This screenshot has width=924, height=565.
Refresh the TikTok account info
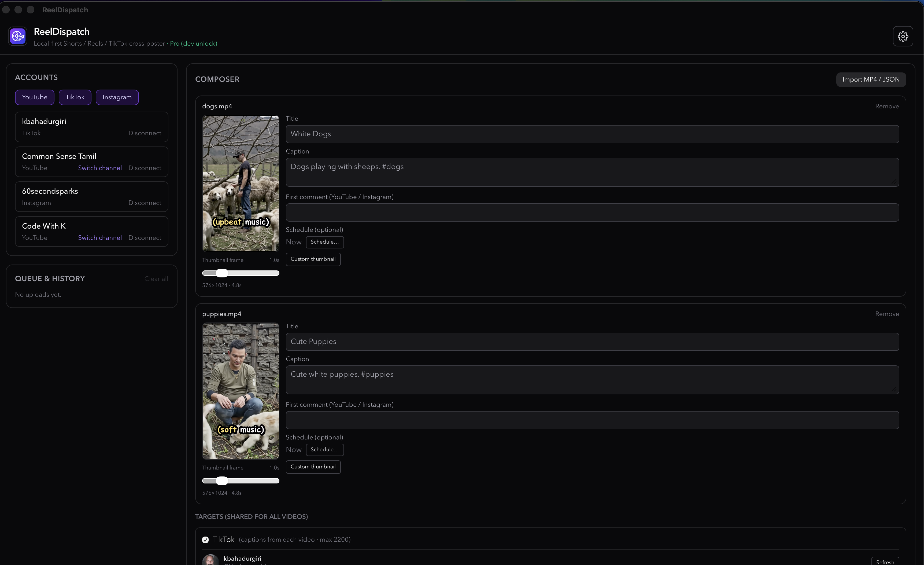click(x=885, y=562)
